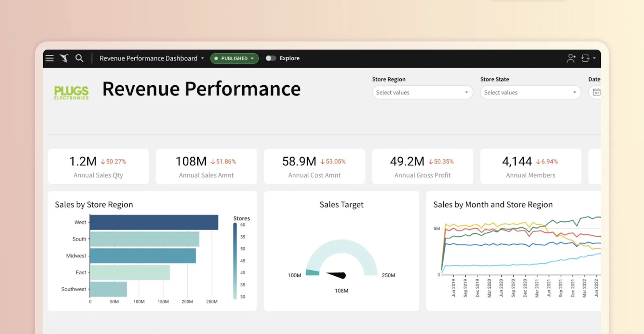The image size is (644, 334).
Task: Click the refresh data icon
Action: click(x=585, y=58)
